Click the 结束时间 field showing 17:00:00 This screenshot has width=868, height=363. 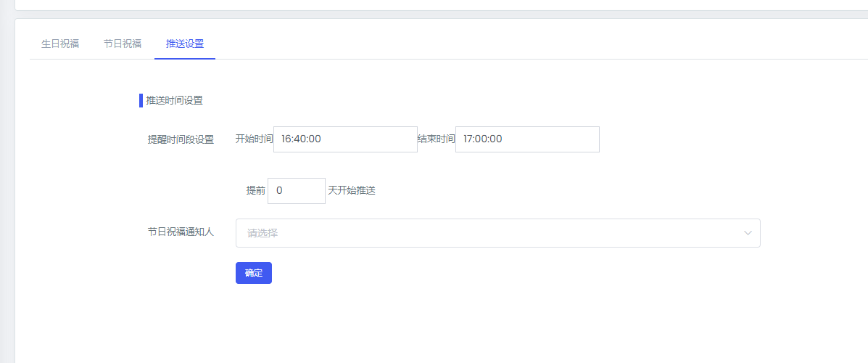click(x=527, y=139)
